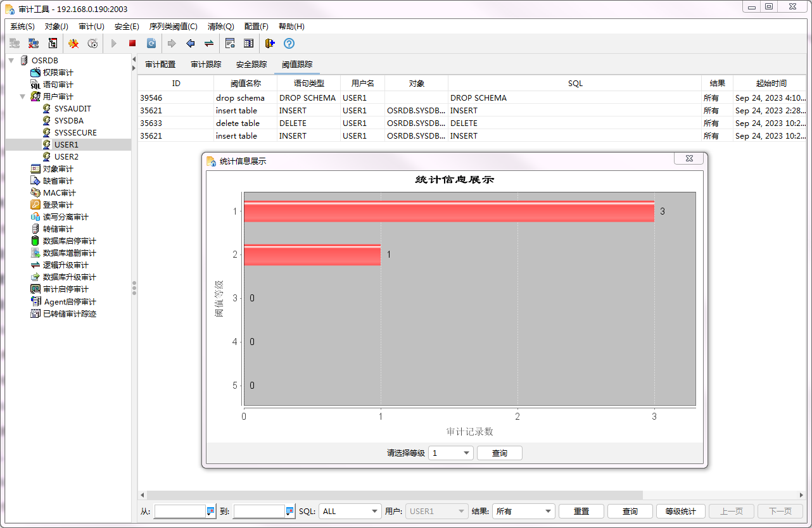Click the object tree toolbar icon

tap(53, 44)
